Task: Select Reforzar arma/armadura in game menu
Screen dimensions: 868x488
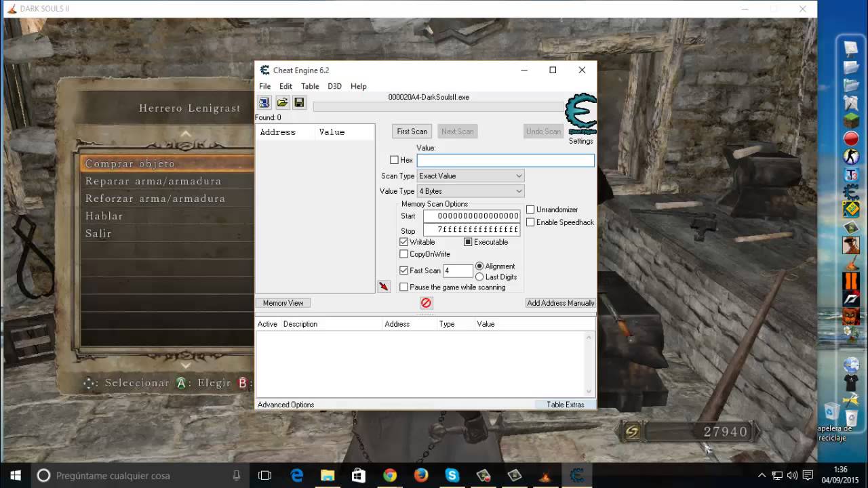Action: pos(155,199)
